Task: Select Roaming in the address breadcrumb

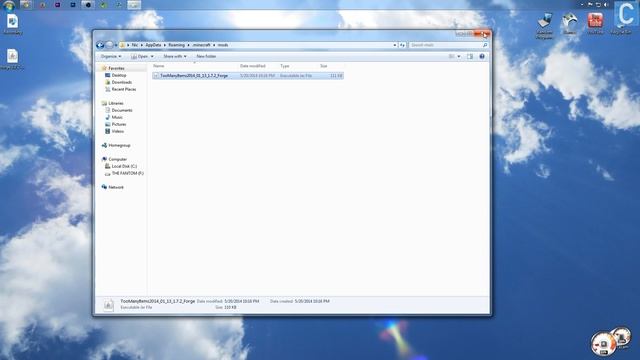Action: coord(176,45)
